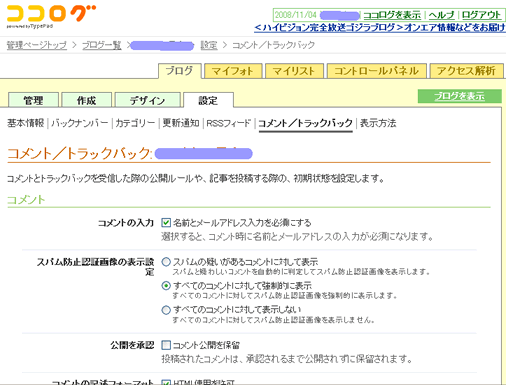
Task: Click the ココログ logo
Action: click(x=51, y=16)
